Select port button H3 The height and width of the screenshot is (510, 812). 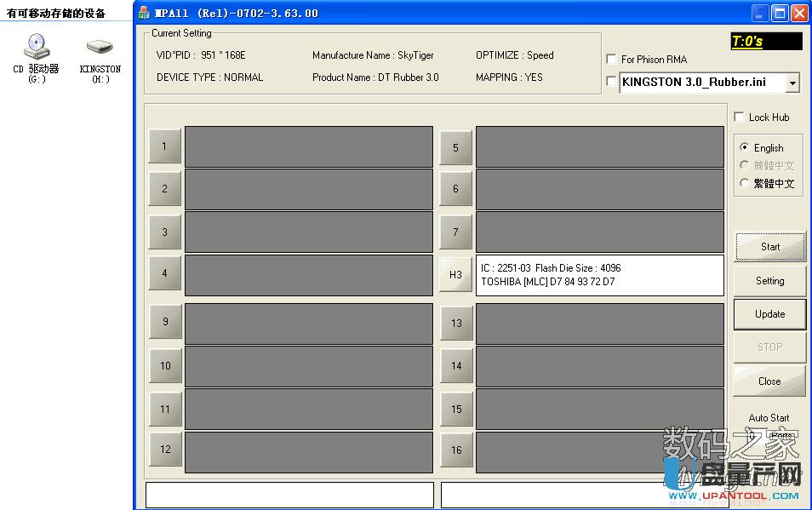tap(455, 274)
